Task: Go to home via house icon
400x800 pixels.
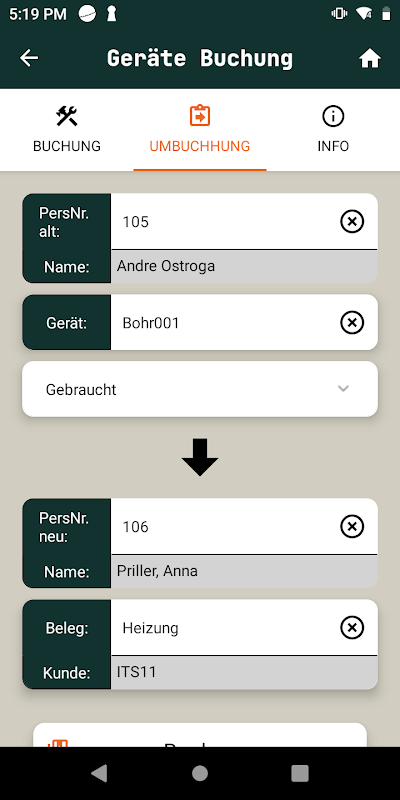Action: 370,59
